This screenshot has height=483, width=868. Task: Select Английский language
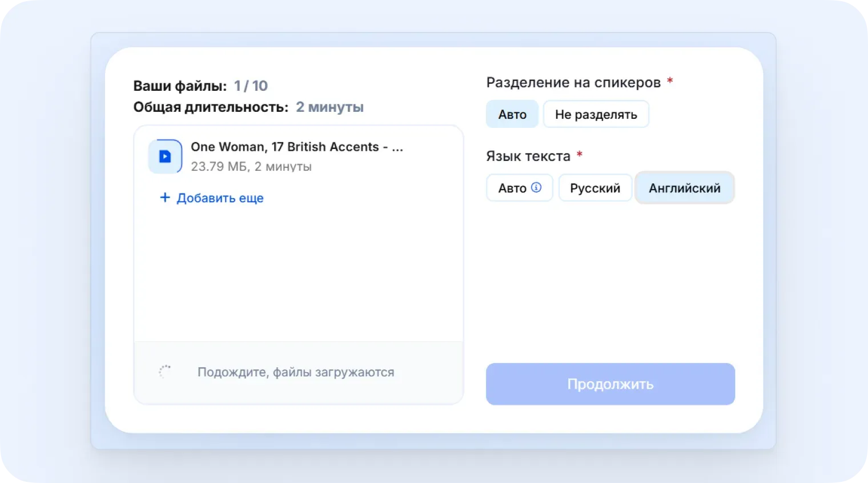(x=685, y=188)
